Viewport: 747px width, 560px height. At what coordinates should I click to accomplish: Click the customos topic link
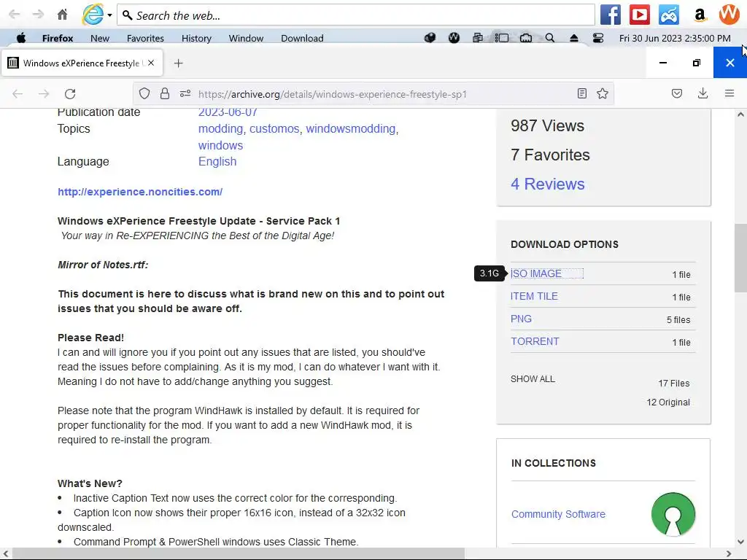274,128
